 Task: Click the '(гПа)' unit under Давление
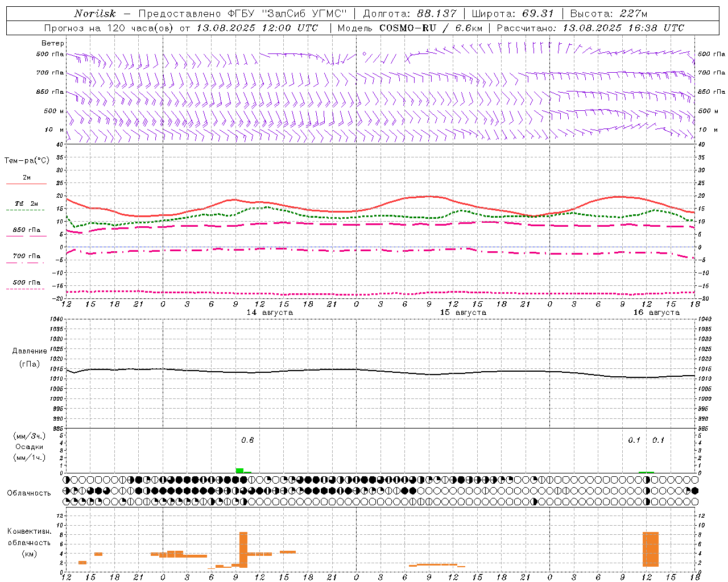point(30,364)
